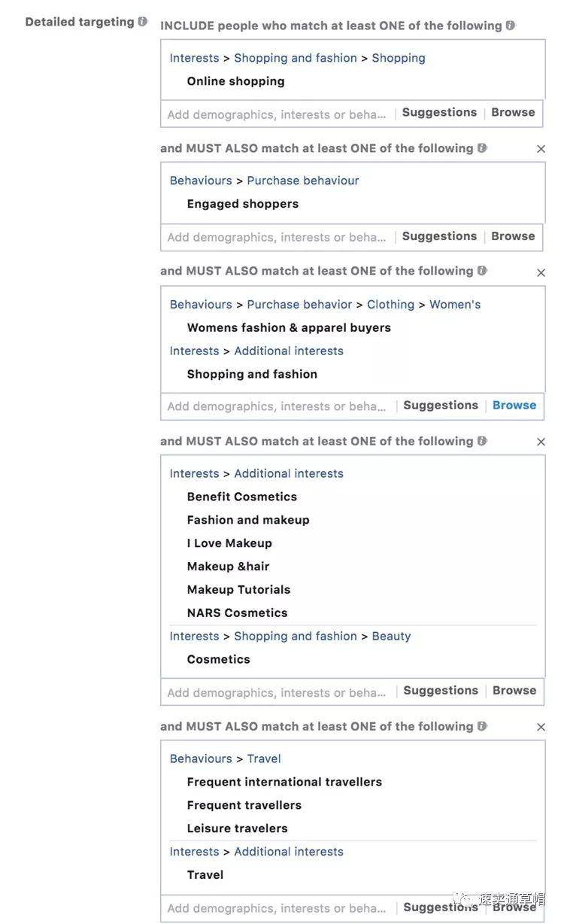Click Behaviours link above Purchase behaviour
This screenshot has width=564, height=924.
coord(201,181)
